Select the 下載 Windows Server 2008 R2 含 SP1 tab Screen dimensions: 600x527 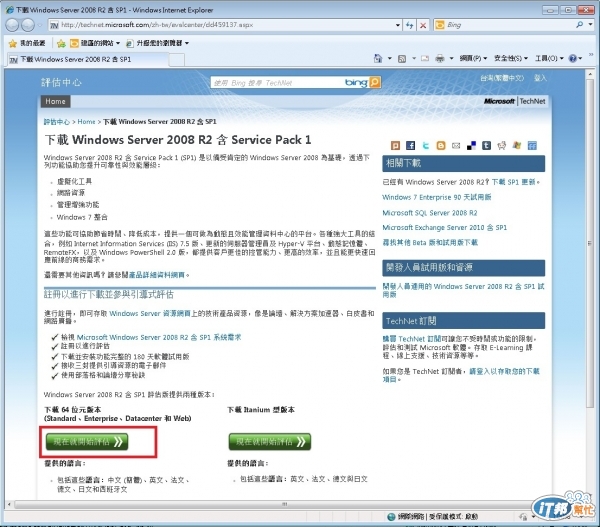pyautogui.click(x=87, y=59)
